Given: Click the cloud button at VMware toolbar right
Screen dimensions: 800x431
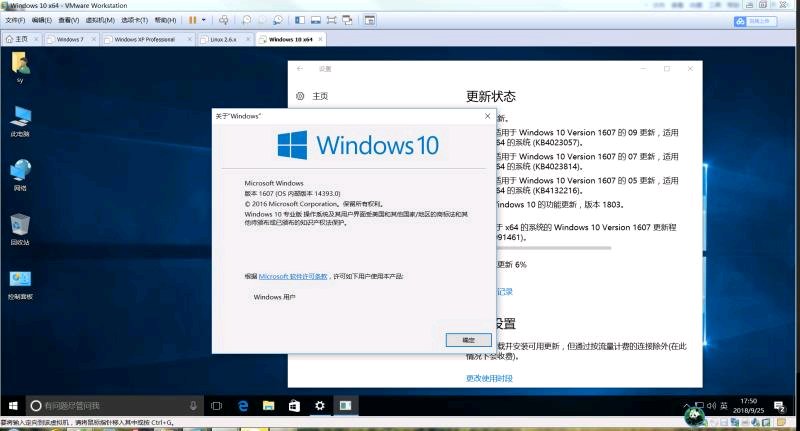Looking at the screenshot, I should [x=755, y=21].
